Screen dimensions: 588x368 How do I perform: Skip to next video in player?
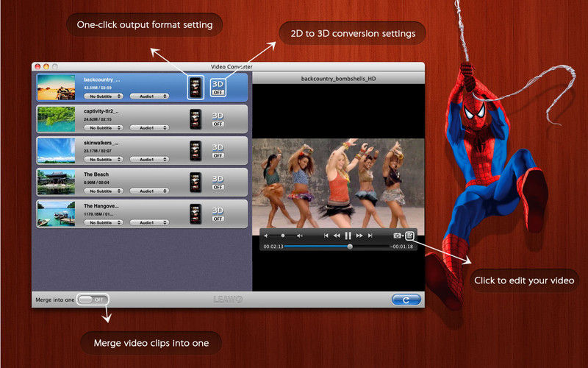370,236
